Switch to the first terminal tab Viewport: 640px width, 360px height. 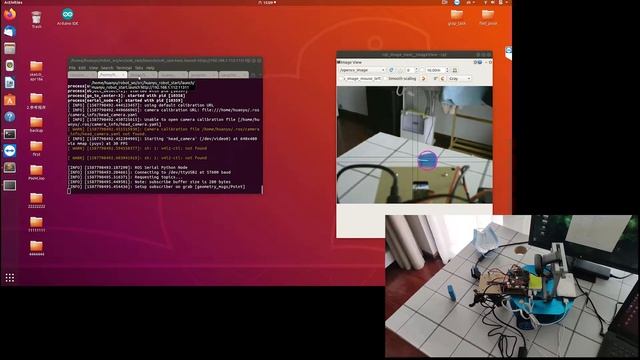click(x=82, y=75)
